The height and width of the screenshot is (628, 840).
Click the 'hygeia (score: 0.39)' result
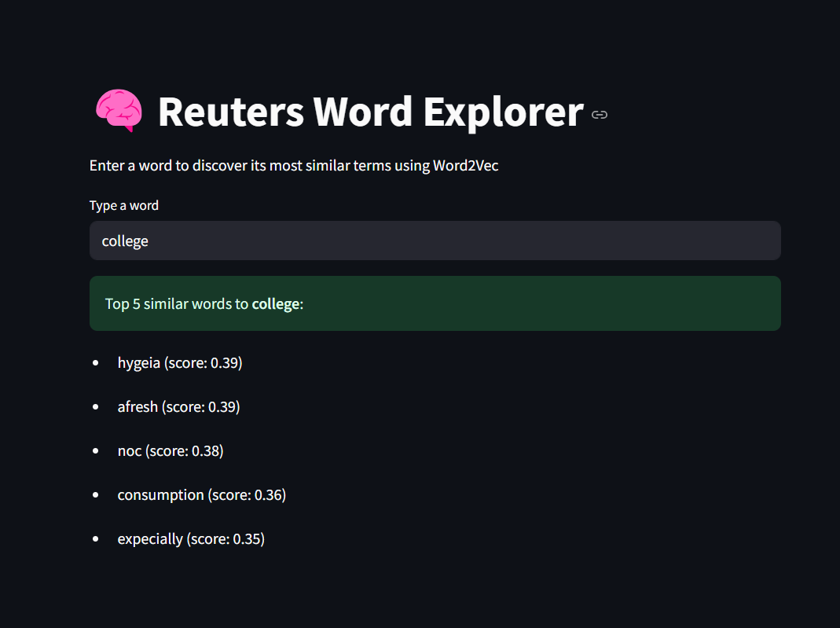point(180,363)
